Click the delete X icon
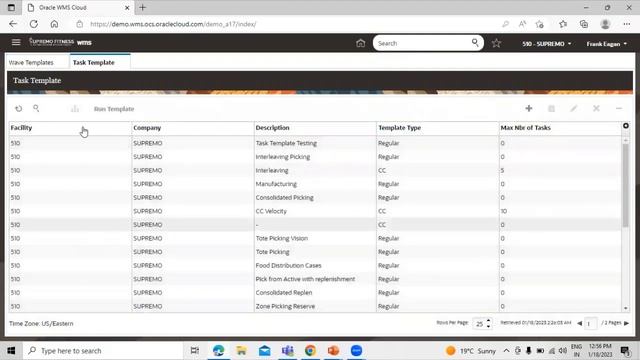640x360 pixels. [596, 109]
